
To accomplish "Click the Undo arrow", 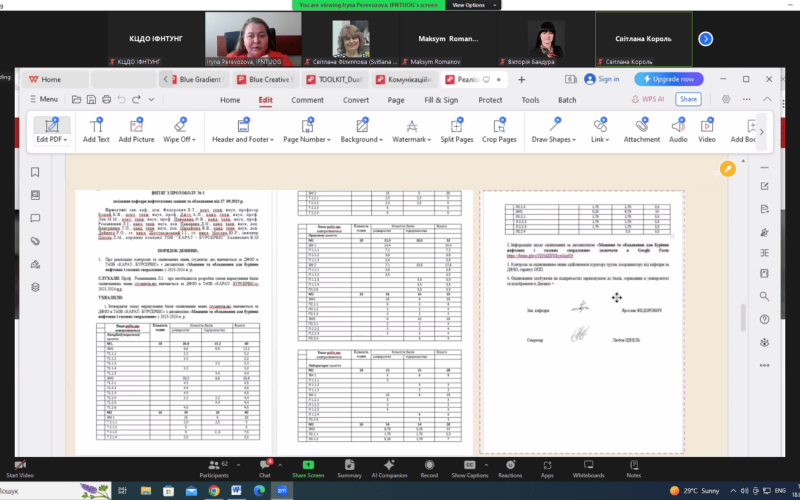I will [121, 99].
